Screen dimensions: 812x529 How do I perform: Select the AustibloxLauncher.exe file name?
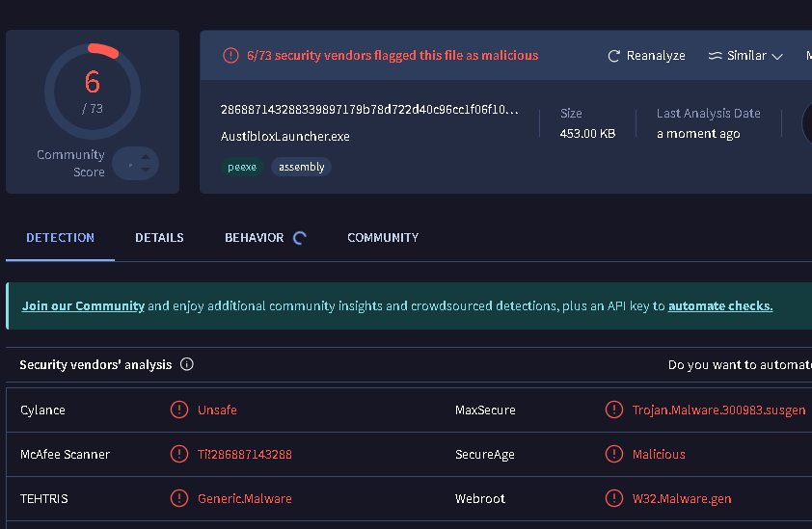(x=284, y=137)
